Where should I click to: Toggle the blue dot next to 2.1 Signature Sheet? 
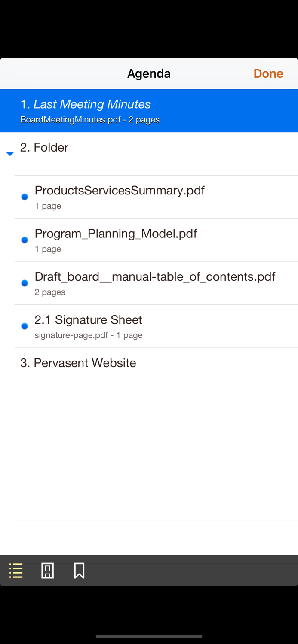click(25, 326)
